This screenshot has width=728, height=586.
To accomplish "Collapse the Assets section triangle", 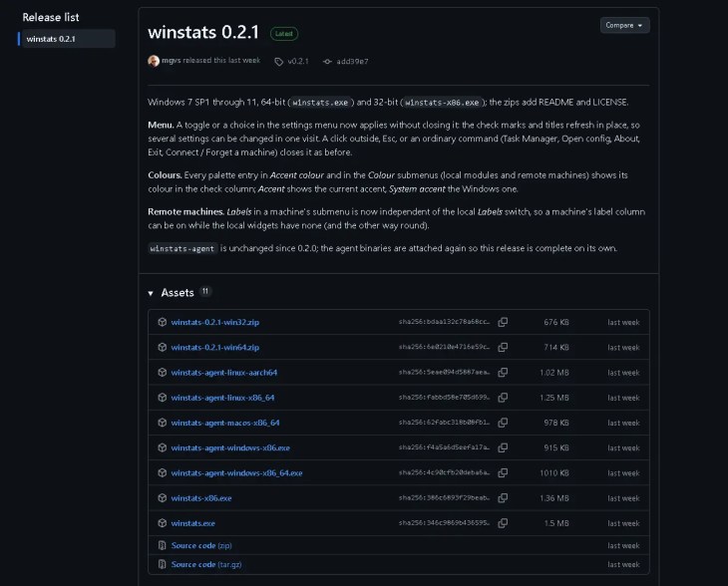I will click(151, 293).
